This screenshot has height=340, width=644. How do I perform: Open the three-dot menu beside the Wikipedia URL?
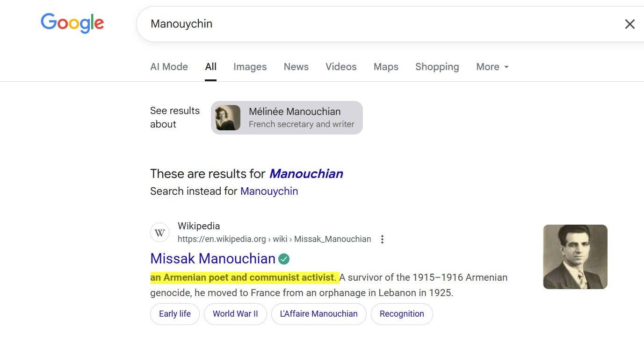click(382, 239)
